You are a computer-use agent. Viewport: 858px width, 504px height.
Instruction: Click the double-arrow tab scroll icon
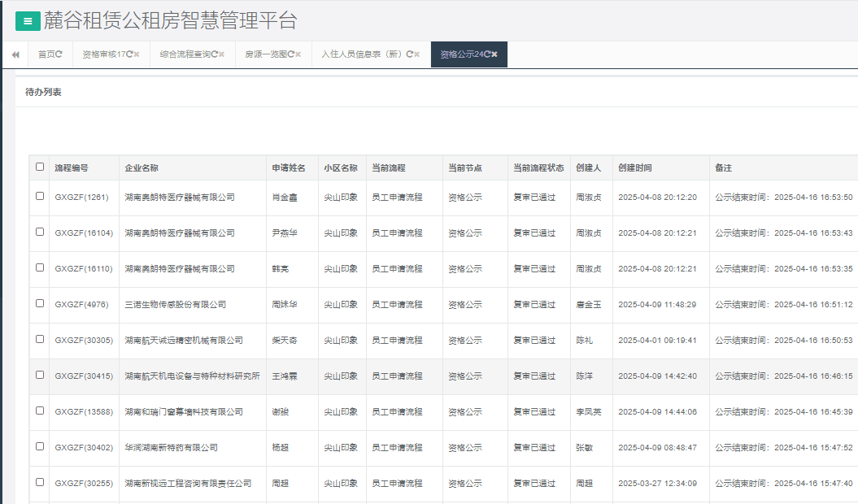14,54
